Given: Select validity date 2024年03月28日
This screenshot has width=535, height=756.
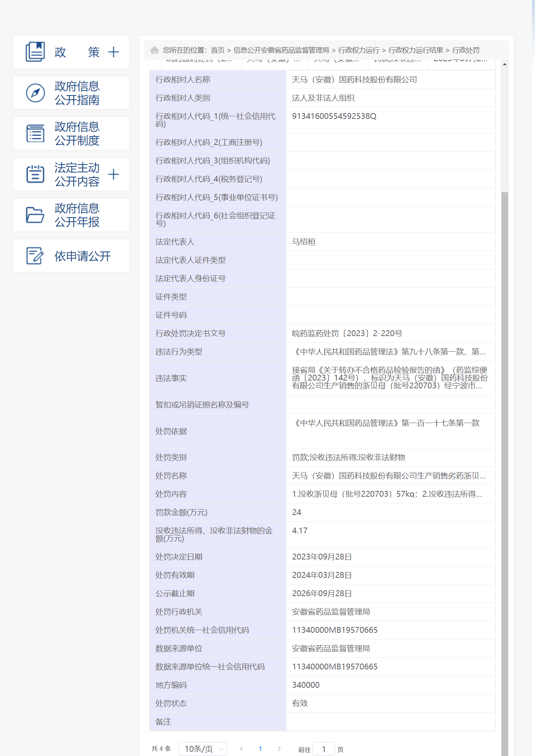Looking at the screenshot, I should (x=322, y=575).
